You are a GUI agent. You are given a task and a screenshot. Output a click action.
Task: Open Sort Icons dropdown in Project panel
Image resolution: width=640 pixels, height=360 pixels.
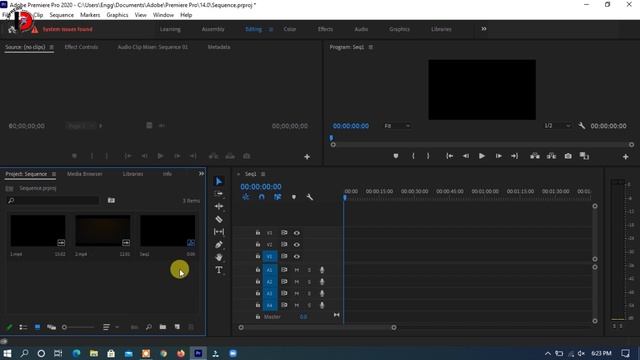110,327
